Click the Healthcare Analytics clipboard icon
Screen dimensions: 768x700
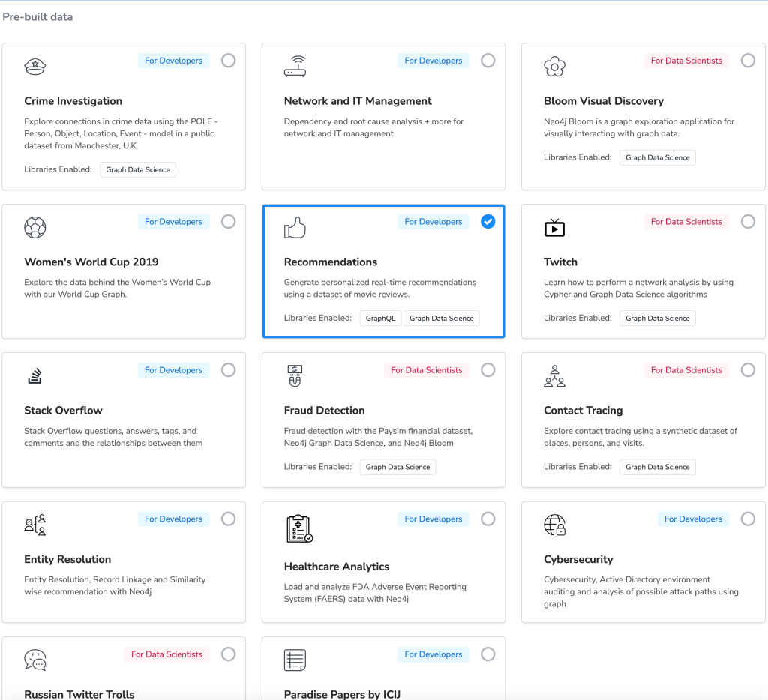tap(299, 528)
